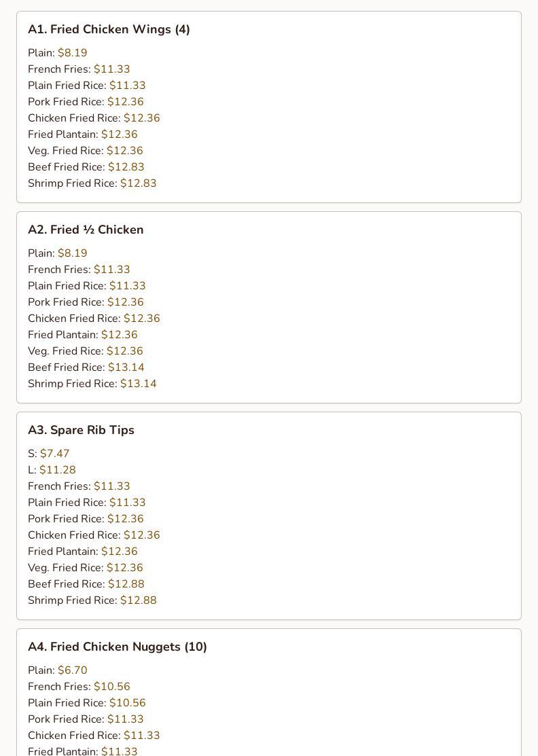Pick A2 Fried Plantain for $12.36
Image resolution: width=538 pixels, height=756 pixels.
pyautogui.click(x=83, y=335)
